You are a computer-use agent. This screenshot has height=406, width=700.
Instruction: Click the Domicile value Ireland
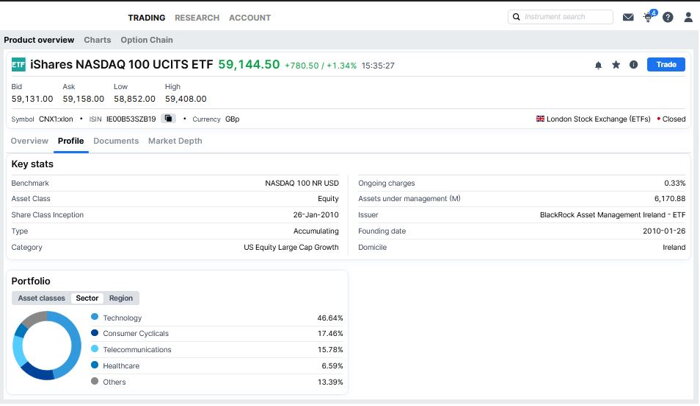(x=674, y=247)
